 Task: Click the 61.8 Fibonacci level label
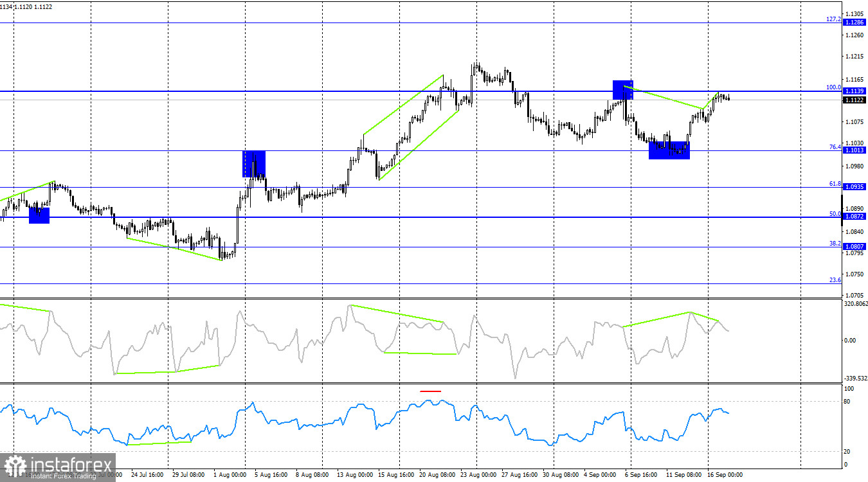[835, 184]
